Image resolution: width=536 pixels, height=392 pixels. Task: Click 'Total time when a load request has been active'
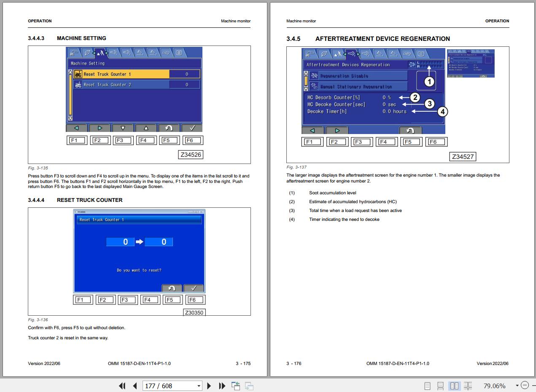tap(356, 210)
